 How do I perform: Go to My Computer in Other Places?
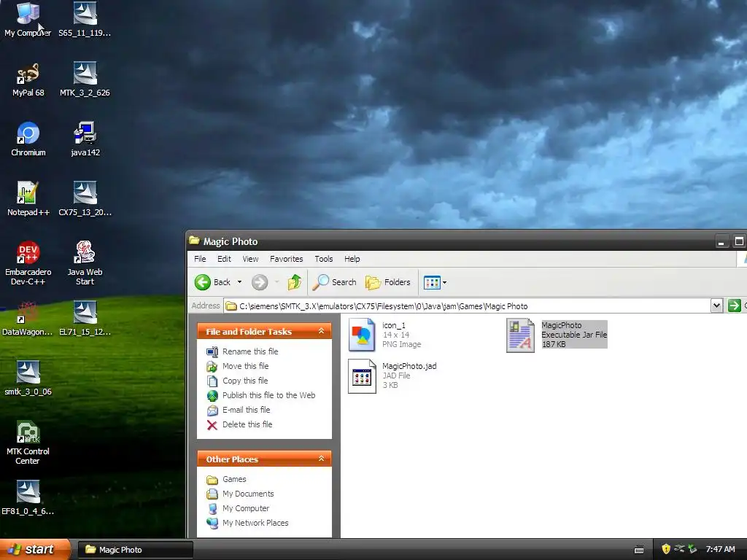coord(238,508)
